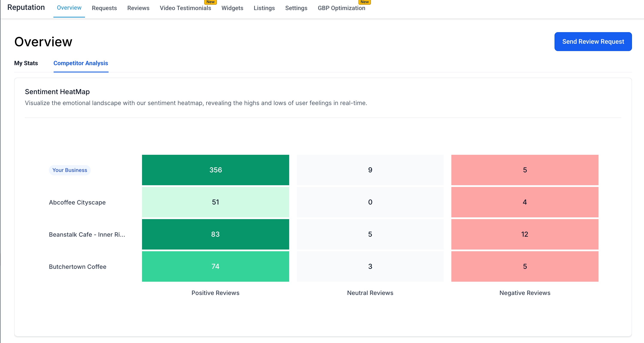The width and height of the screenshot is (644, 343).
Task: Select the Overview tab
Action: tap(69, 8)
